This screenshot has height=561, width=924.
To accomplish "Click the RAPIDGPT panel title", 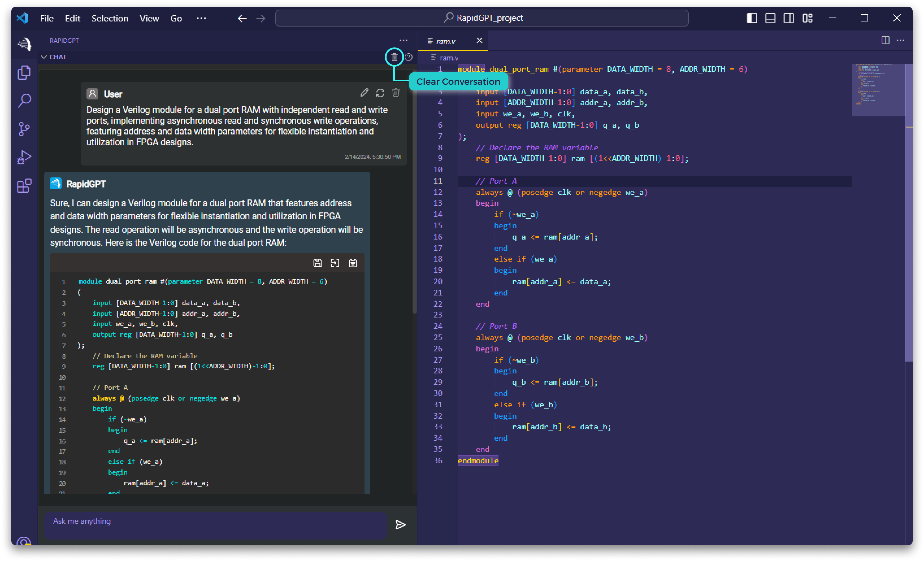I will (64, 40).
